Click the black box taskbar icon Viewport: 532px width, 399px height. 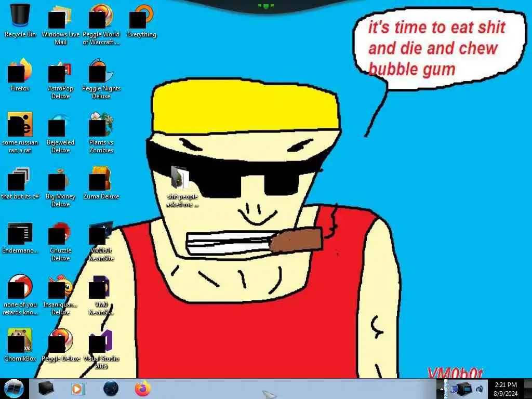[x=46, y=389]
